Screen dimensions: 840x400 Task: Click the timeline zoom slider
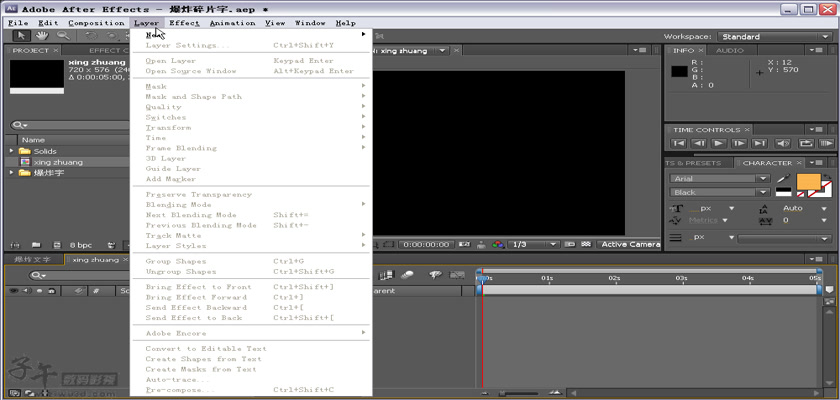tap(521, 394)
